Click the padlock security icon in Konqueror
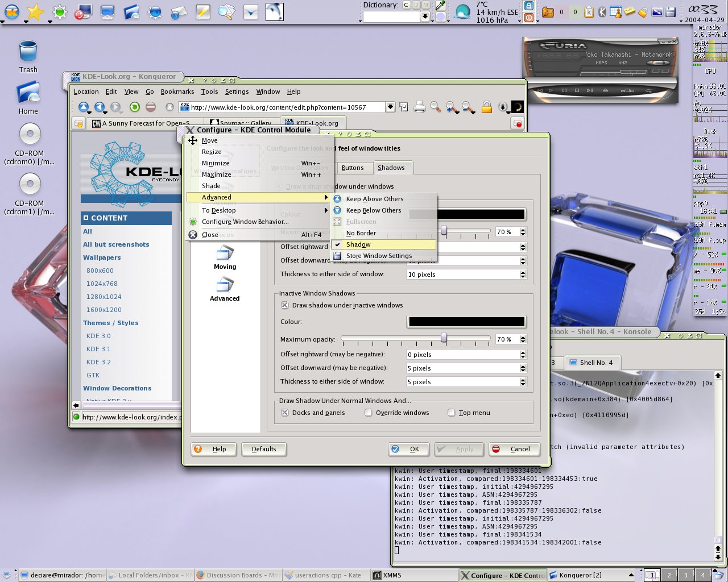This screenshot has width=728, height=582. coord(487,107)
